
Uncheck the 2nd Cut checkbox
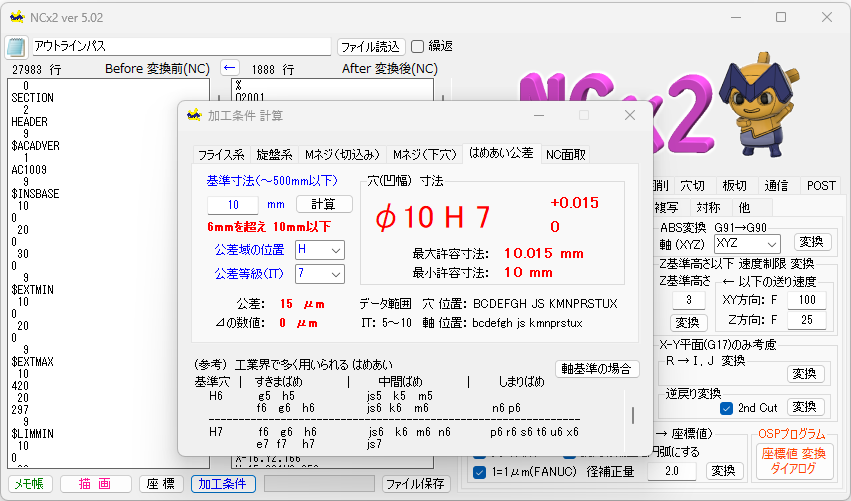pyautogui.click(x=726, y=408)
